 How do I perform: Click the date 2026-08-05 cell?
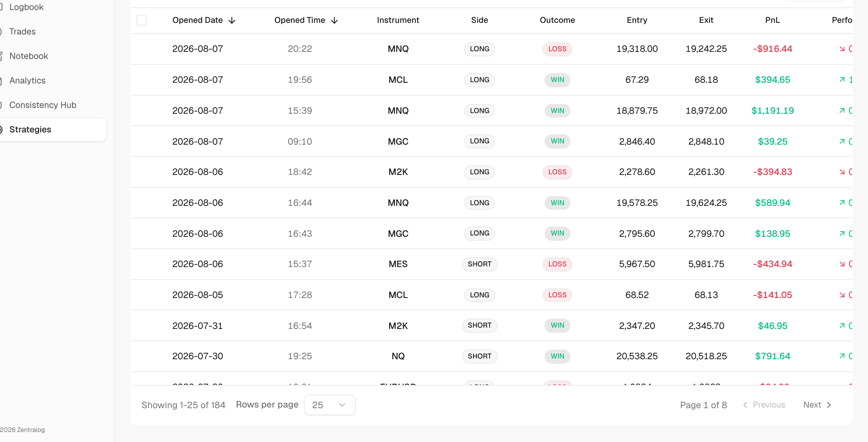coord(197,295)
